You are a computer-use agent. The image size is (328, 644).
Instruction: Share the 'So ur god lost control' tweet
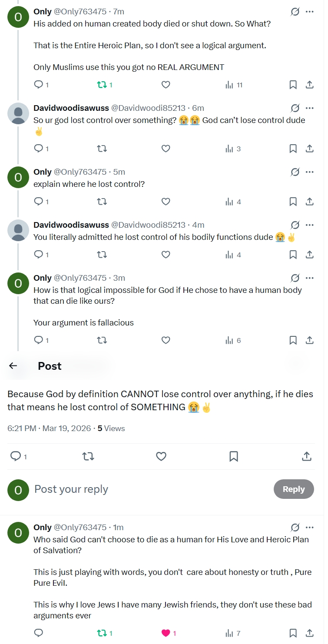click(310, 149)
